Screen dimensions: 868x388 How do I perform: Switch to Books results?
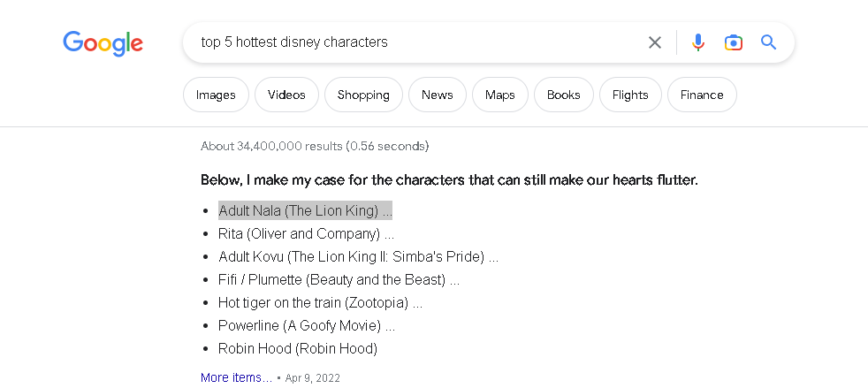pyautogui.click(x=563, y=95)
